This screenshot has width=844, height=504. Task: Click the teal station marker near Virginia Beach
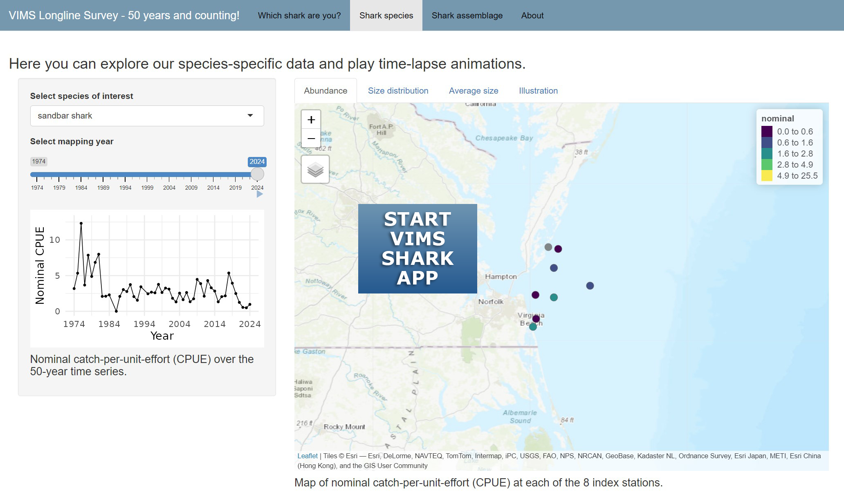(533, 327)
